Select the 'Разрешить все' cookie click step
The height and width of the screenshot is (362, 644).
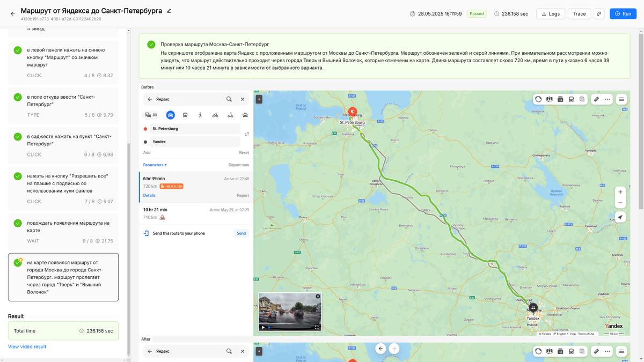coord(63,188)
